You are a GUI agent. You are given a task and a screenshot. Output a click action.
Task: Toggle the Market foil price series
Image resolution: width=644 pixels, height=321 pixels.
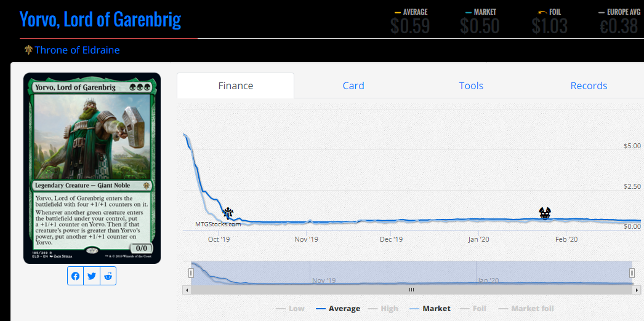point(526,309)
